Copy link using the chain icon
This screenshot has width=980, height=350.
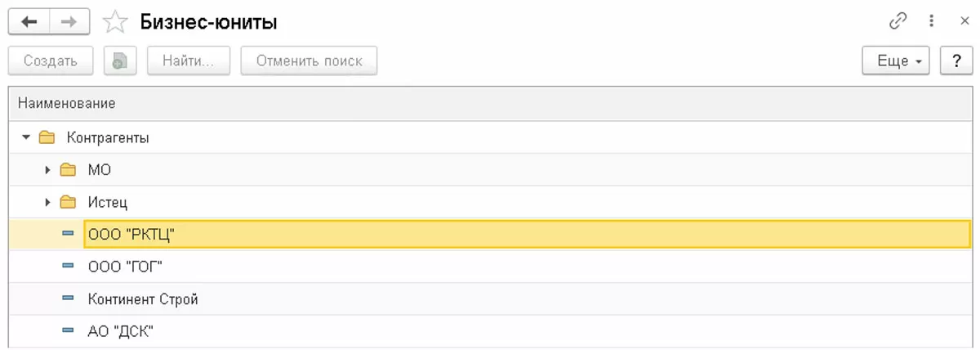pos(898,22)
